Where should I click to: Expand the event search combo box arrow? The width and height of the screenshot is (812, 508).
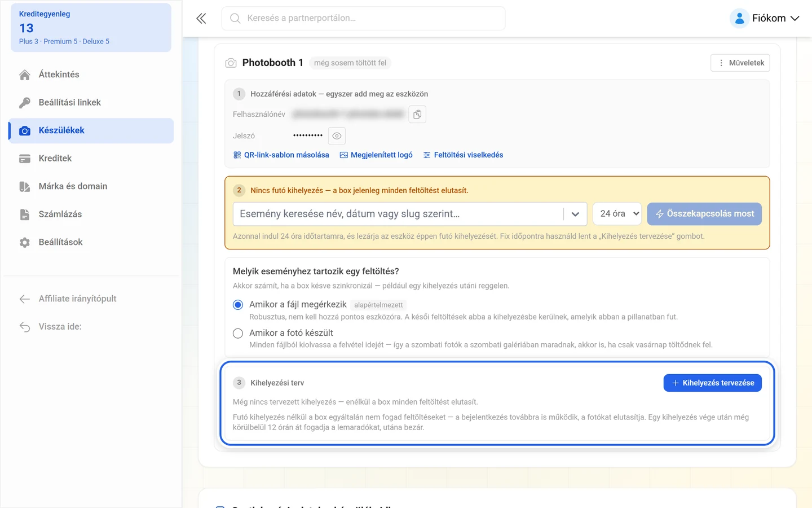(575, 214)
